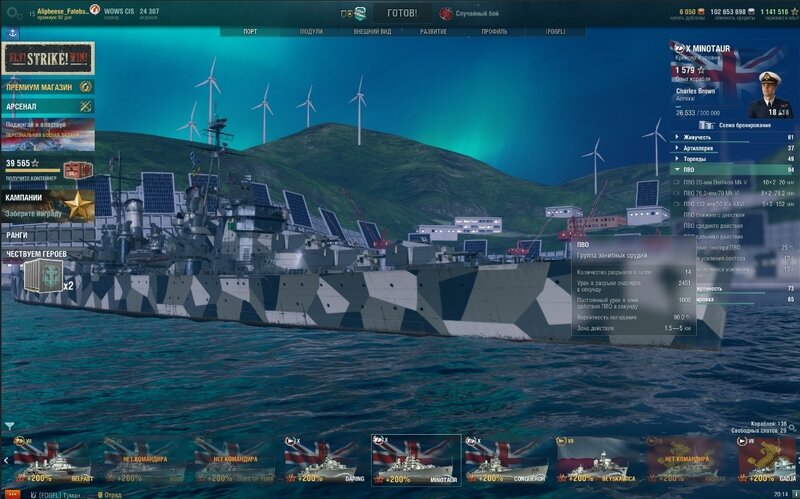The width and height of the screenshot is (800, 499).
Task: Exchange credits via 102 653 698 counter
Action: (732, 12)
